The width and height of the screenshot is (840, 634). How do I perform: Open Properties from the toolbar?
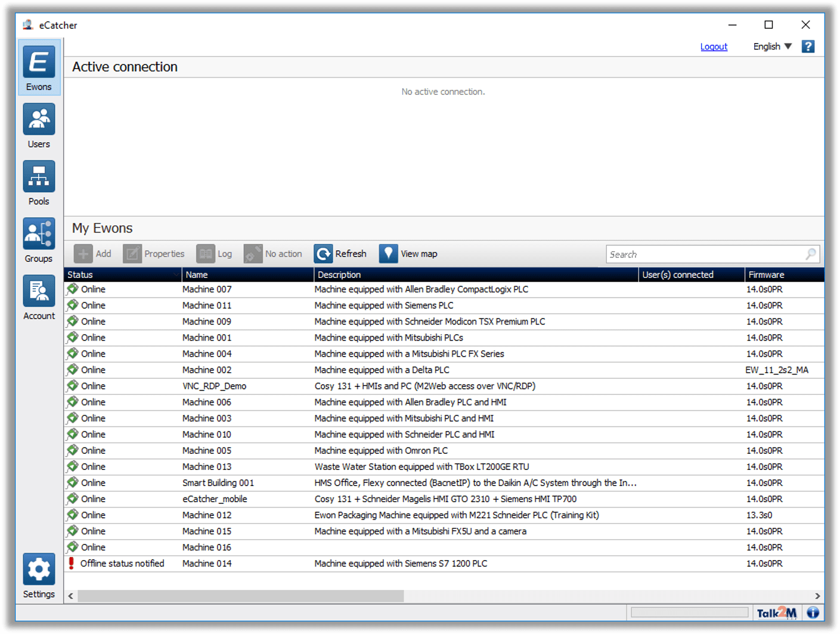click(x=154, y=254)
